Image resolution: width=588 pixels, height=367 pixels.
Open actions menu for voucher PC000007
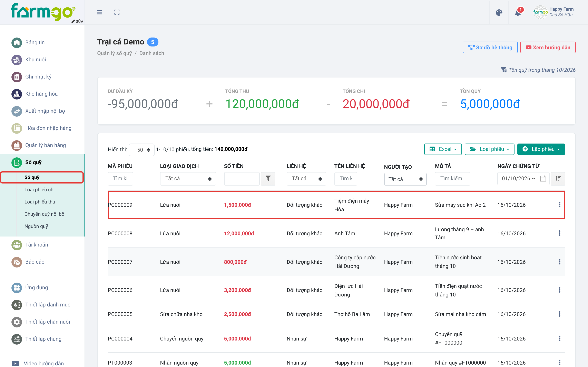[559, 262]
